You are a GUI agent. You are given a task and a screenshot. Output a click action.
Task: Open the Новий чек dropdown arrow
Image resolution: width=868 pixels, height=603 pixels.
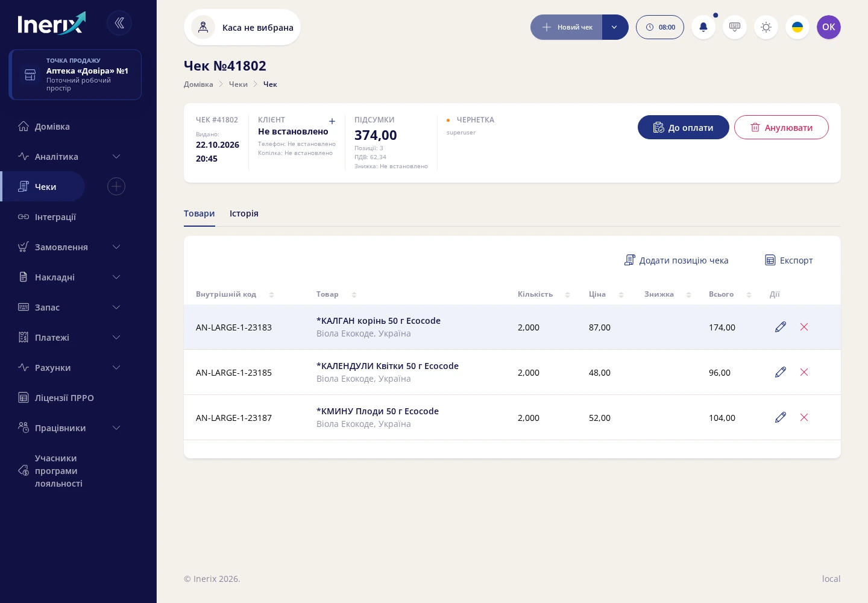615,27
